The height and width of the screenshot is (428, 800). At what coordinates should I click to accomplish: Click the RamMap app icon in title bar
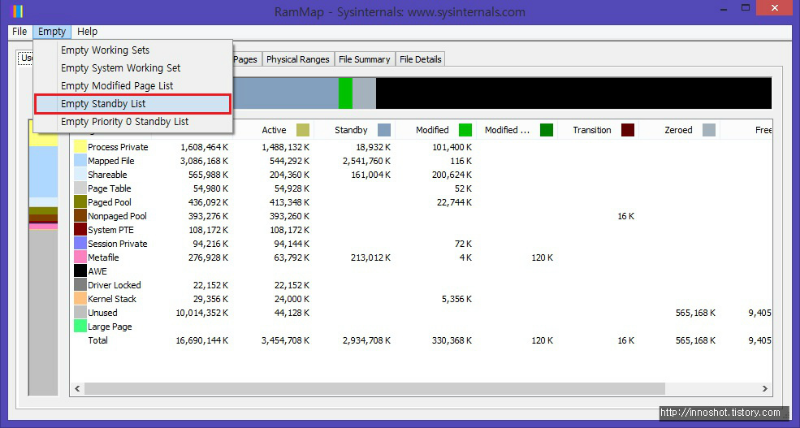[x=18, y=11]
